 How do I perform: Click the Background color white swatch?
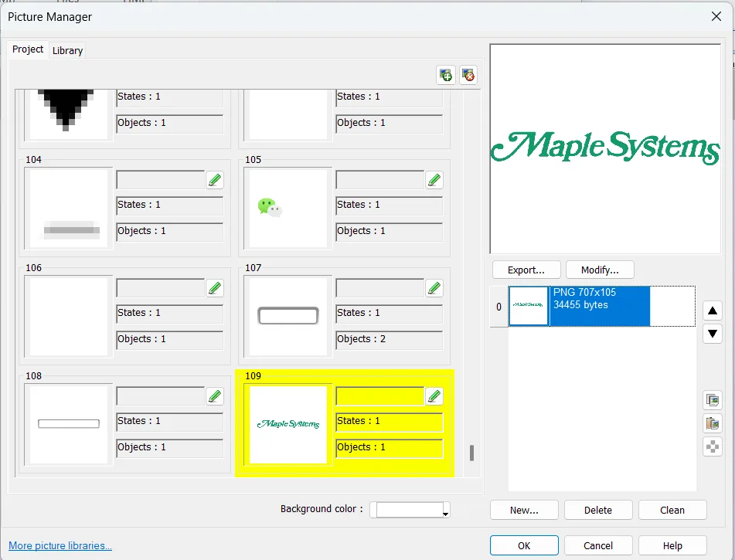click(409, 510)
